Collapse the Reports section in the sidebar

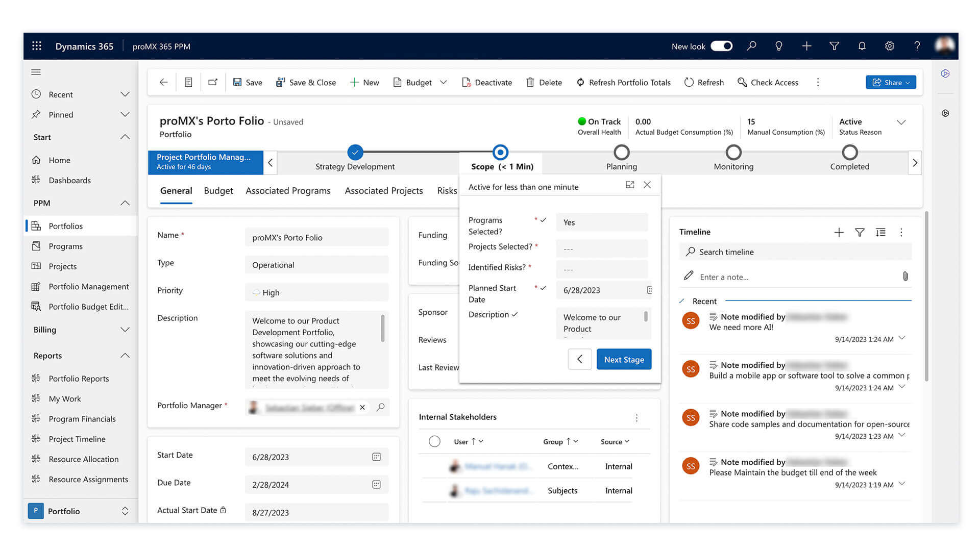click(x=125, y=356)
